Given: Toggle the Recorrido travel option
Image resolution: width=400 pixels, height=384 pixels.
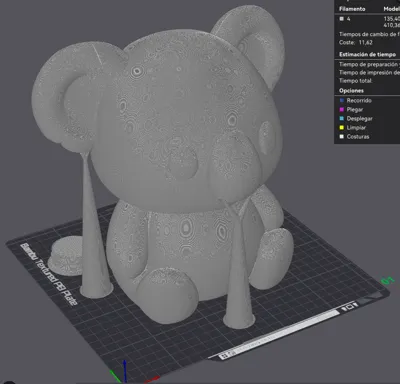Looking at the screenshot, I should tap(355, 100).
